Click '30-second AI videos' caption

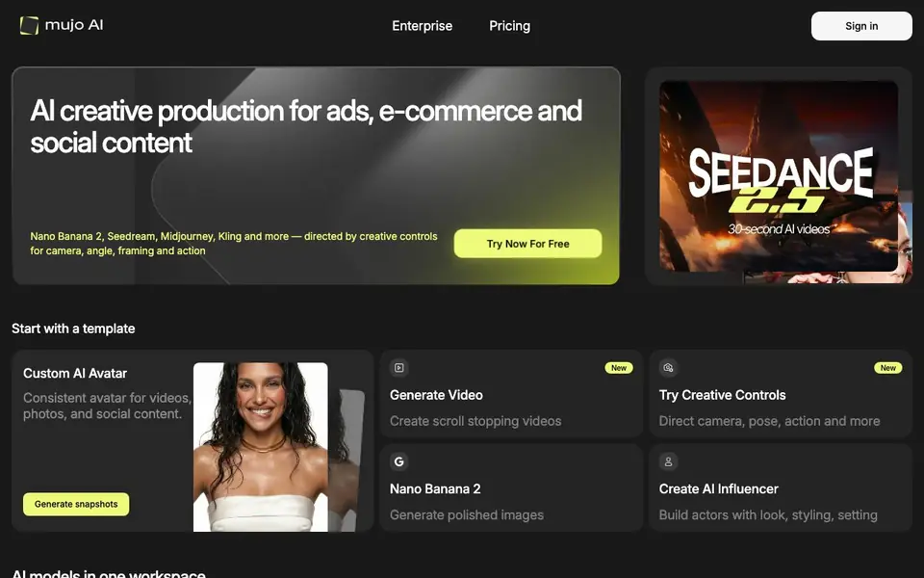tap(779, 229)
